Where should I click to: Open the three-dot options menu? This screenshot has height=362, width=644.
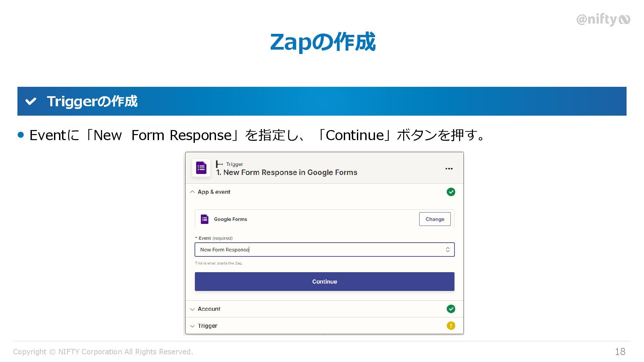449,169
